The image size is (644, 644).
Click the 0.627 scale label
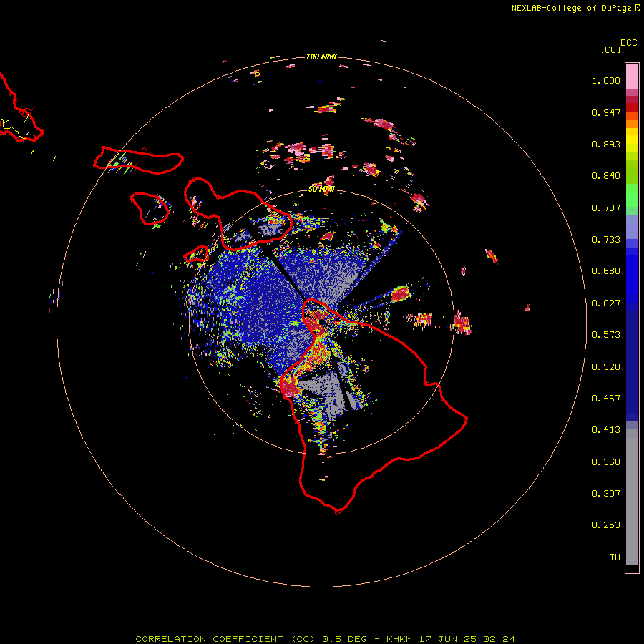coord(606,303)
